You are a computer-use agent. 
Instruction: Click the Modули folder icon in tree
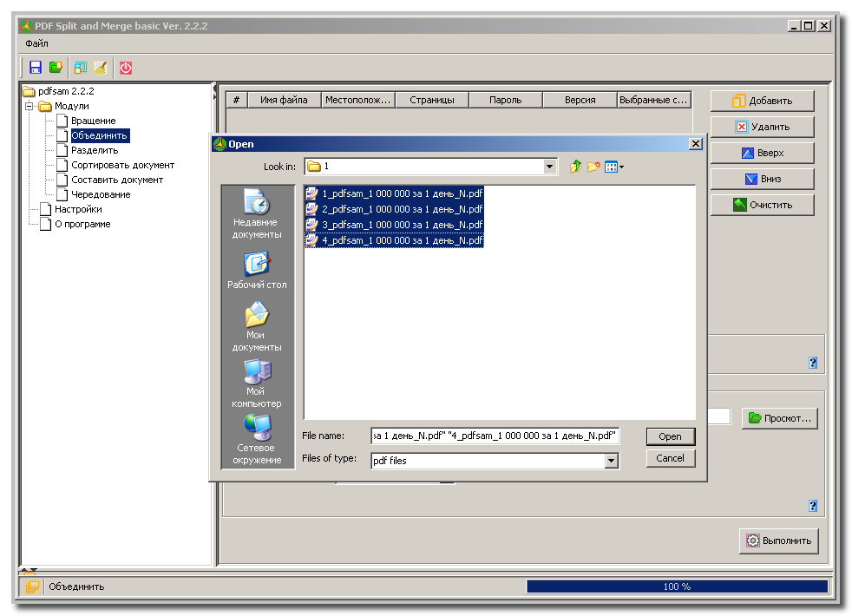(x=45, y=106)
